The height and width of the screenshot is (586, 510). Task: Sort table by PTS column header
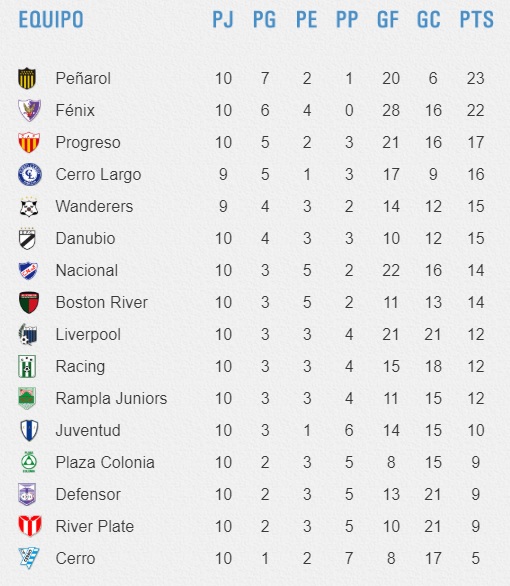coord(477,19)
